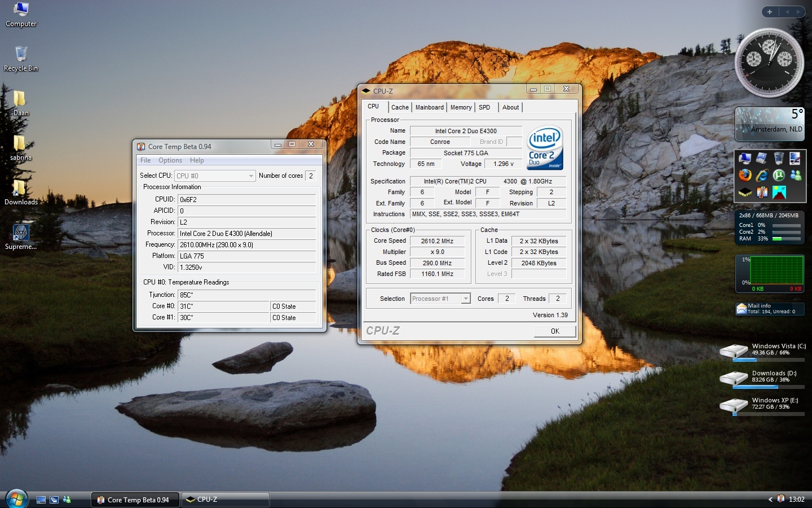Click the analog clock gadget

click(x=769, y=63)
